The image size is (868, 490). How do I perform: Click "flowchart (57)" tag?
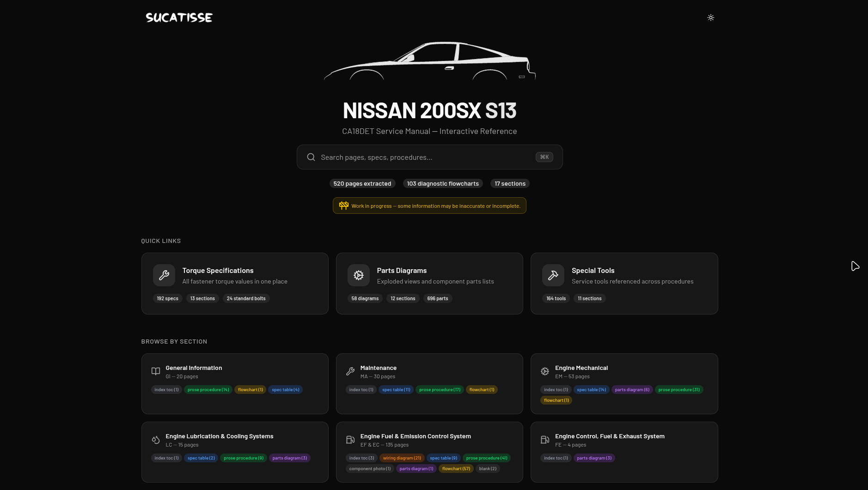456,469
